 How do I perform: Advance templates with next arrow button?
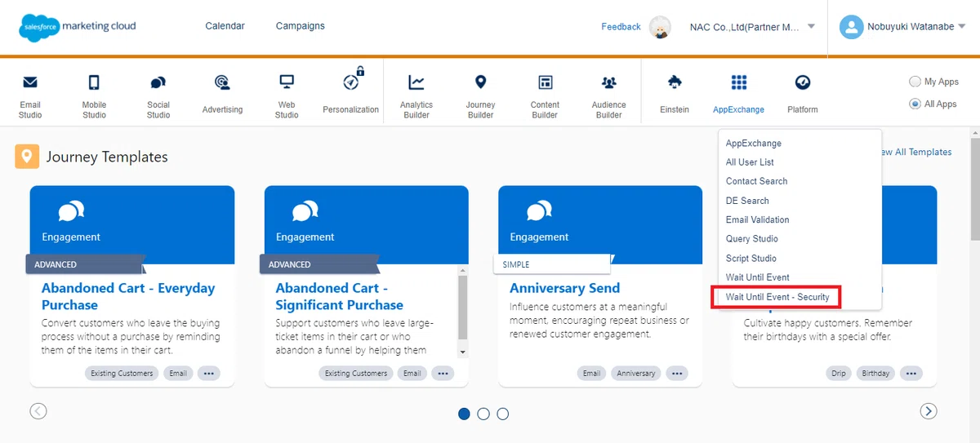pos(929,411)
